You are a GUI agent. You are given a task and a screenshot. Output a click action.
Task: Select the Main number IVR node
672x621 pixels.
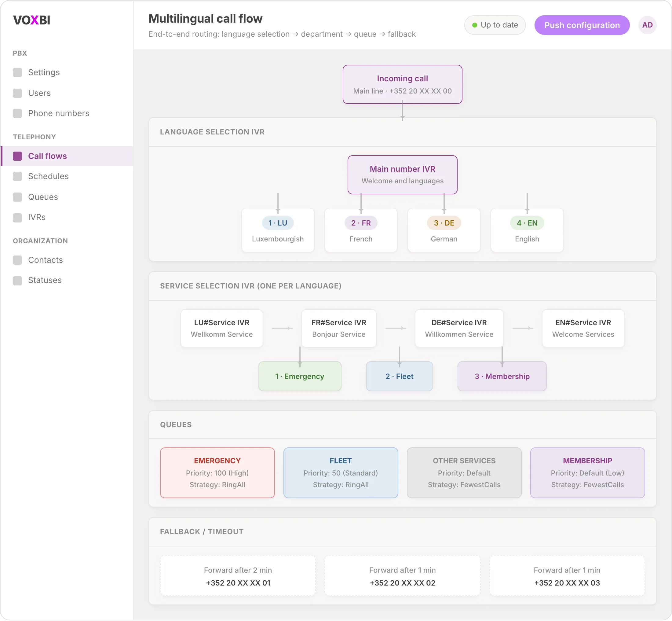402,175
